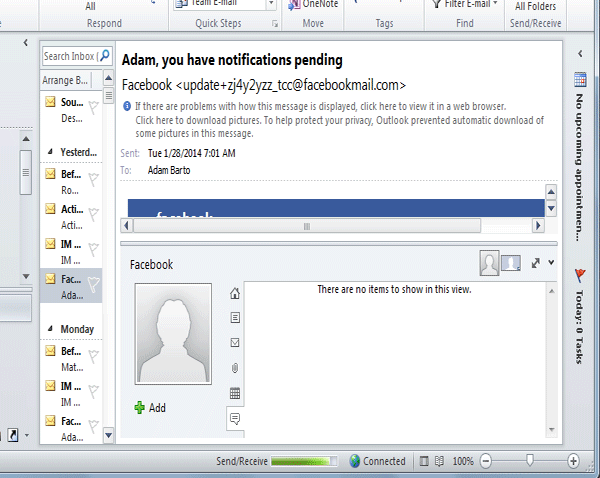Flag the Bef... Mat... message under Monday
Image resolution: width=600 pixels, height=478 pixels.
(93, 356)
